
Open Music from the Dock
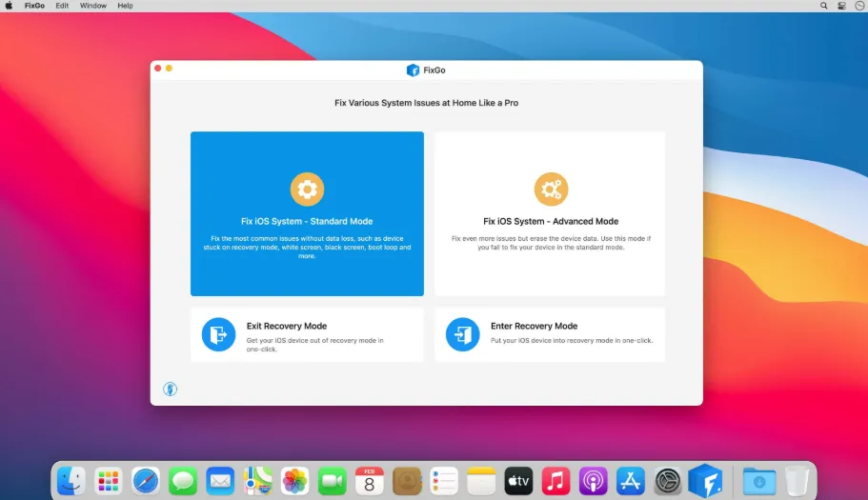pyautogui.click(x=555, y=481)
